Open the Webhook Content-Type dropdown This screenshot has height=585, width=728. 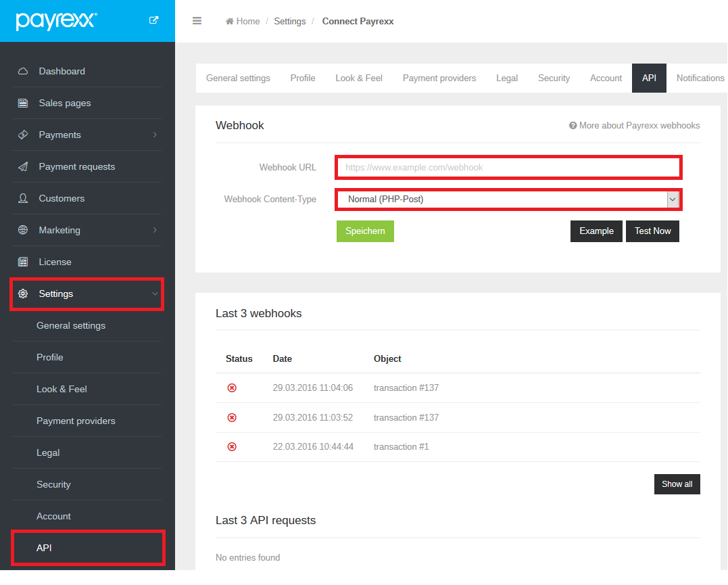coord(508,199)
